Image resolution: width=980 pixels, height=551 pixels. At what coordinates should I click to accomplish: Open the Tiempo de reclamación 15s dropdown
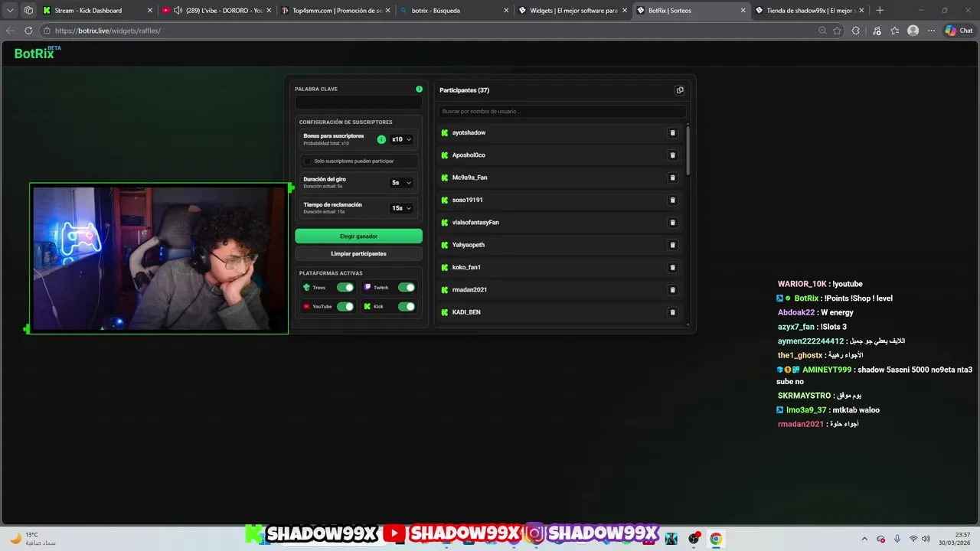401,208
